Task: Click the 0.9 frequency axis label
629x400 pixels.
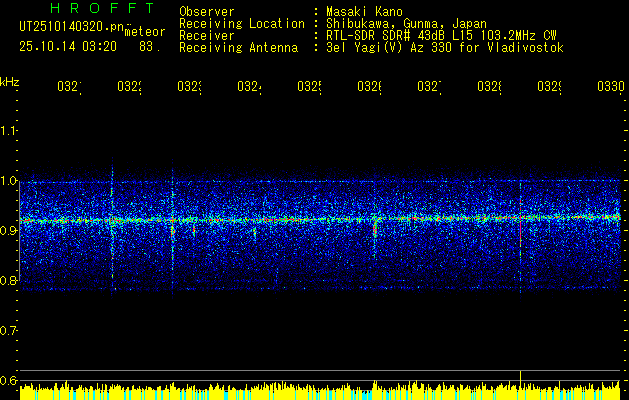Action: tap(8, 231)
